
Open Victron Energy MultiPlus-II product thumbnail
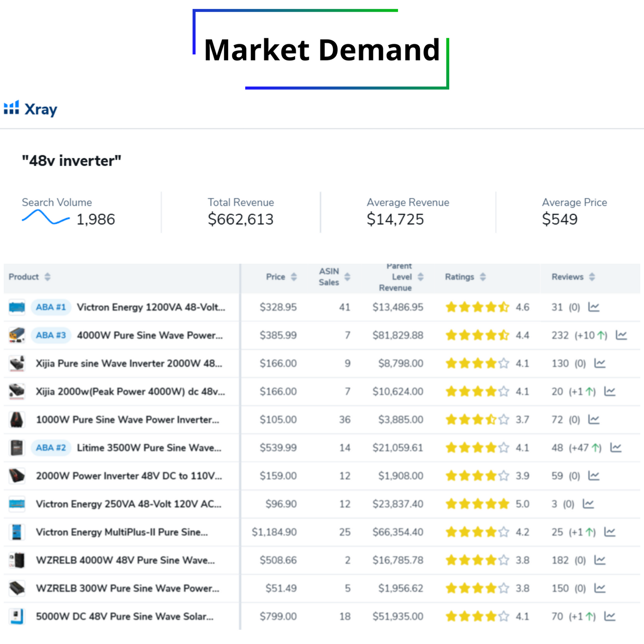tap(17, 532)
